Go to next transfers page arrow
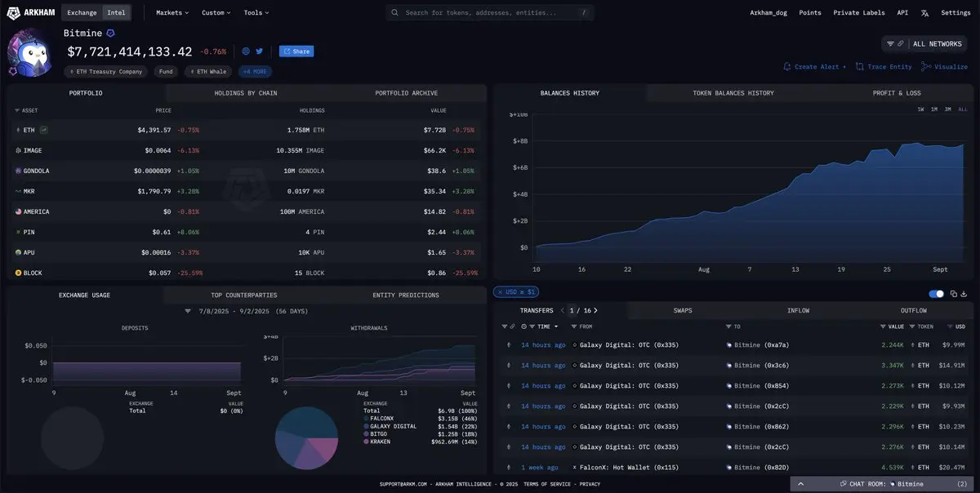Image resolution: width=980 pixels, height=493 pixels. (x=595, y=310)
